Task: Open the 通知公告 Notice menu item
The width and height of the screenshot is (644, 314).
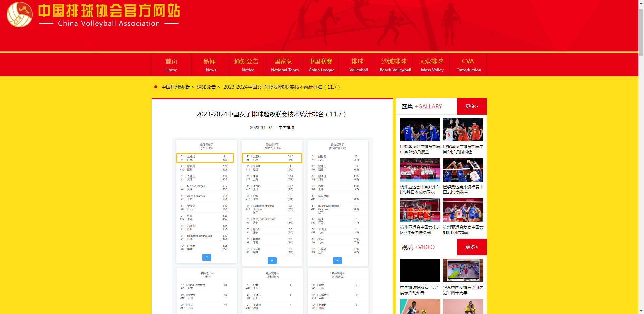Action: coord(247,65)
